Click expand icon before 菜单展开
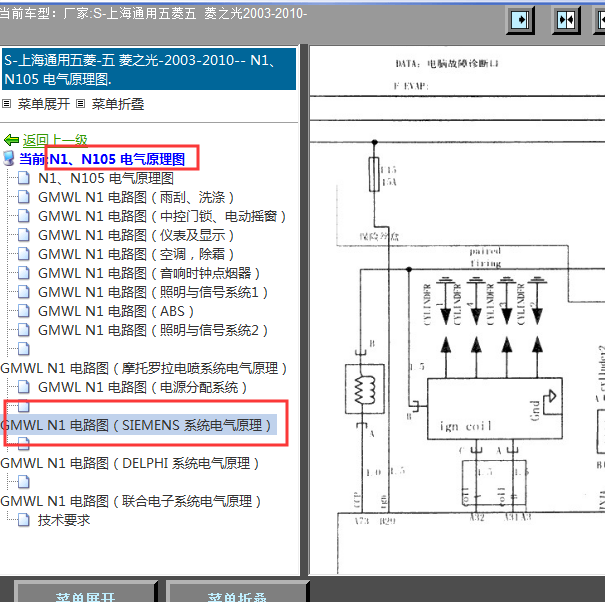Image resolution: width=605 pixels, height=602 pixels. [x=7, y=103]
